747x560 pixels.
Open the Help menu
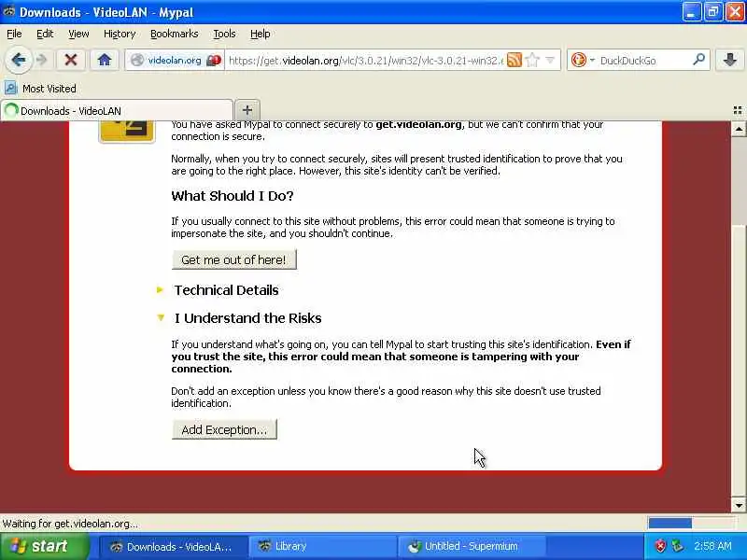coord(261,34)
